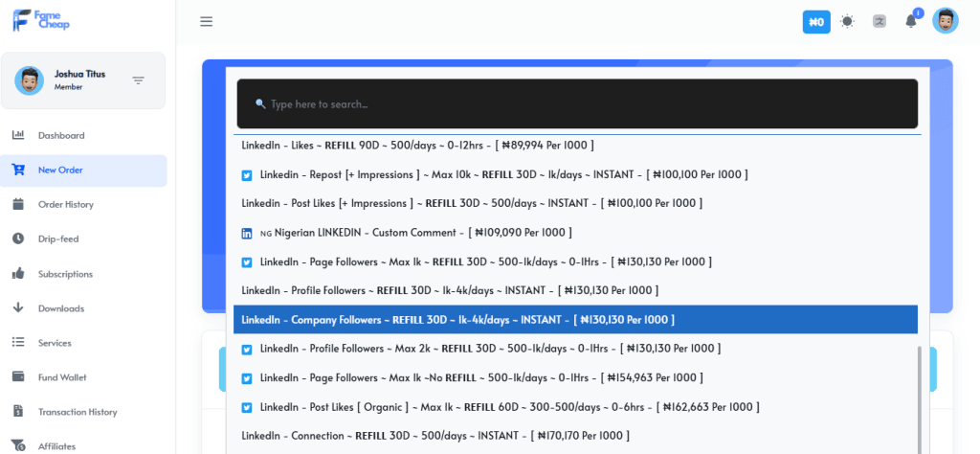Open wallet balance ₦0 button
Screen dimensions: 980x454
click(816, 22)
